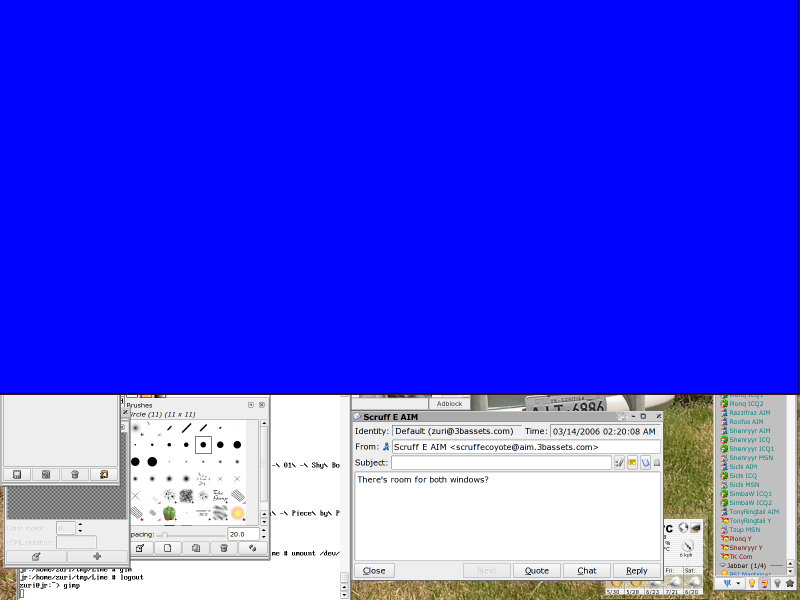This screenshot has width=800, height=600.
Task: Adjust the brush Spacing slider
Action: pos(165,534)
